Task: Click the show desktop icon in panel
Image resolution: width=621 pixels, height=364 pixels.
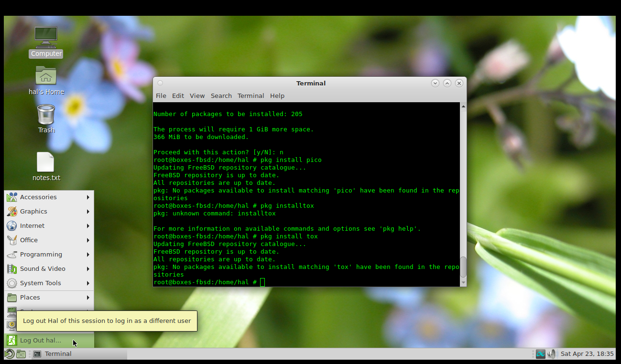Action: [21, 354]
